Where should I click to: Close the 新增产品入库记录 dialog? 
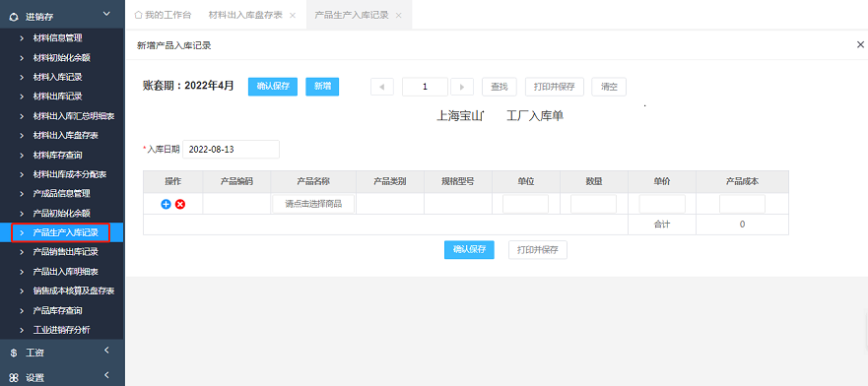[860, 44]
